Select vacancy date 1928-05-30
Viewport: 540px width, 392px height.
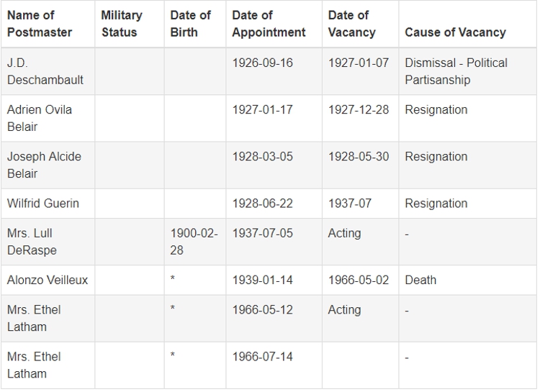(359, 157)
